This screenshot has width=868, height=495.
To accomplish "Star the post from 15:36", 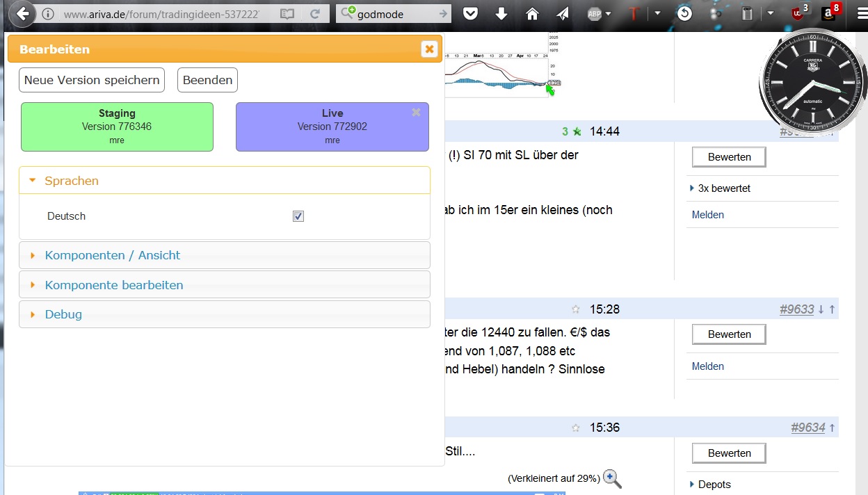I will point(575,428).
